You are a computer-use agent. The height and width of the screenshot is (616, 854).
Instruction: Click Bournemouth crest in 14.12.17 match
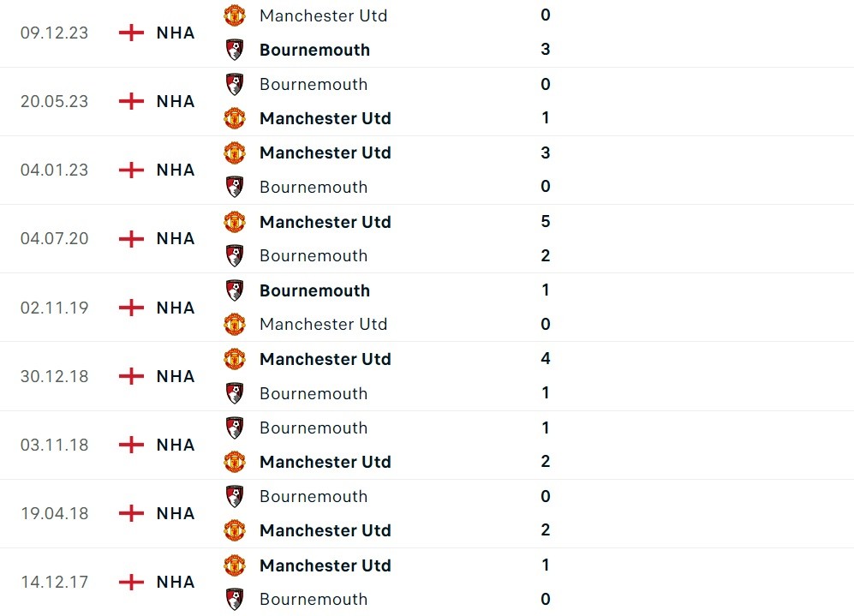(x=234, y=599)
